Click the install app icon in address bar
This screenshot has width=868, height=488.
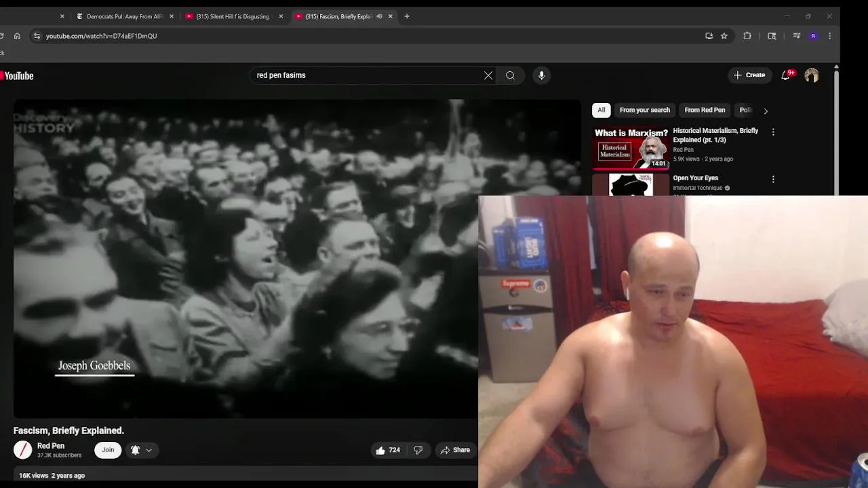[709, 36]
